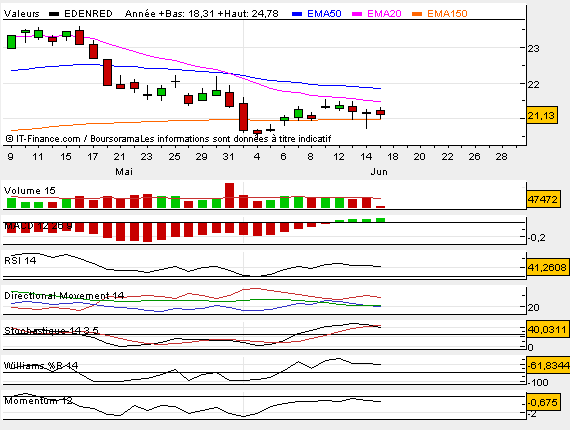Click the orange EMA150 legend swatch
The height and width of the screenshot is (430, 570).
click(x=417, y=14)
